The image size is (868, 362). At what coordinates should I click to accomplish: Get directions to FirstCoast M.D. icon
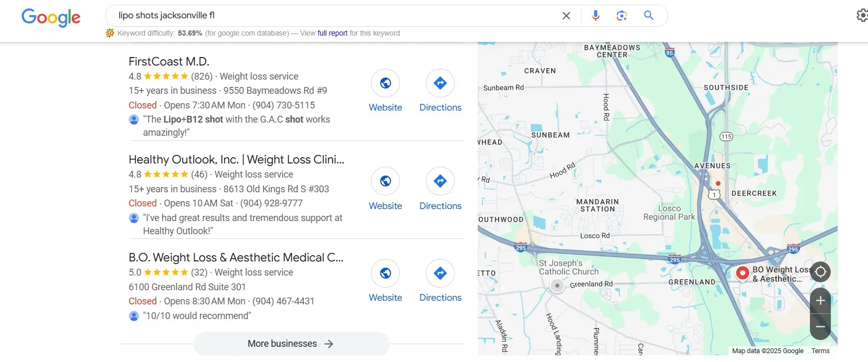click(441, 83)
